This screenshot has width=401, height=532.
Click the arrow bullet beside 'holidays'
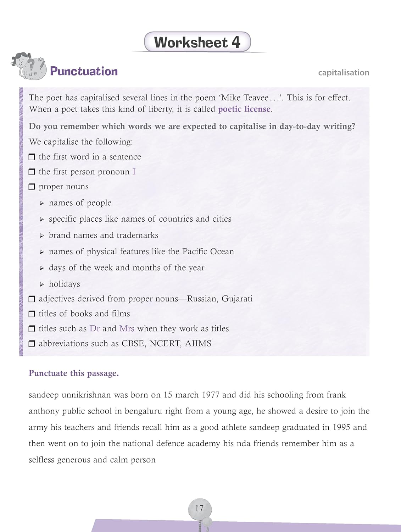click(42, 284)
